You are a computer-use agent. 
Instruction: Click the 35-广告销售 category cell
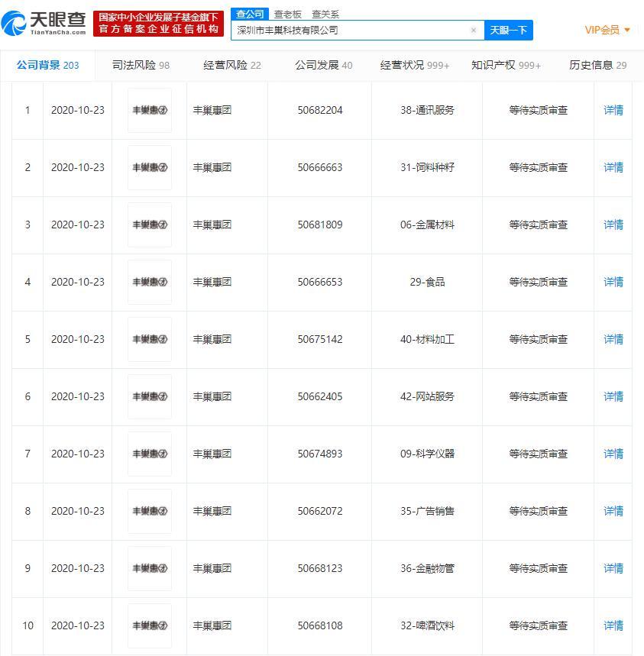[427, 511]
